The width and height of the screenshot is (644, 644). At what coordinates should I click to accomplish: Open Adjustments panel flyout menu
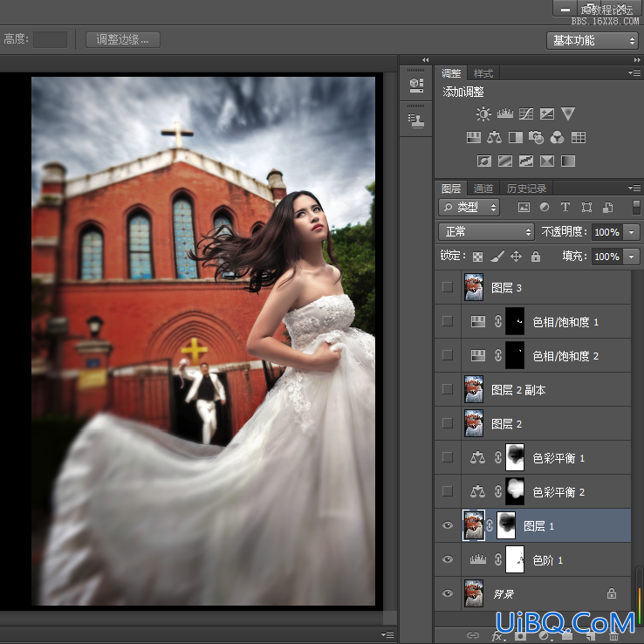(634, 73)
